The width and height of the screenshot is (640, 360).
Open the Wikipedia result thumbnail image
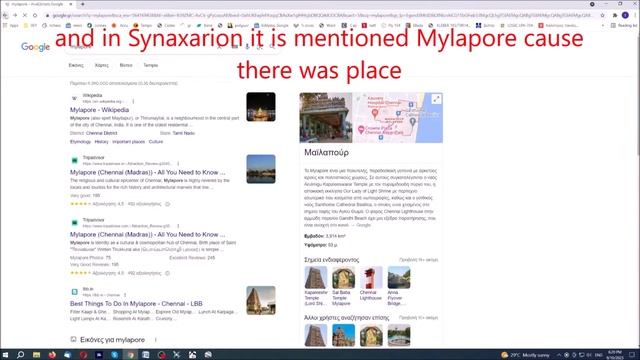tap(261, 107)
